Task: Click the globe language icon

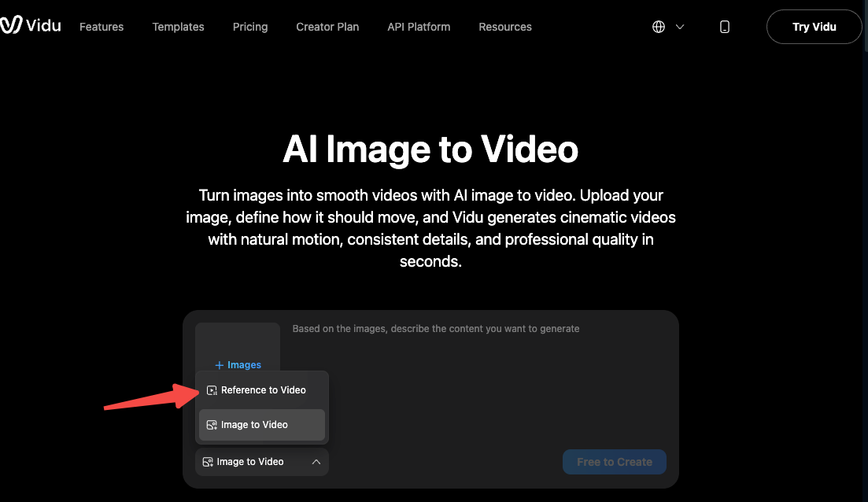Action: pos(658,27)
